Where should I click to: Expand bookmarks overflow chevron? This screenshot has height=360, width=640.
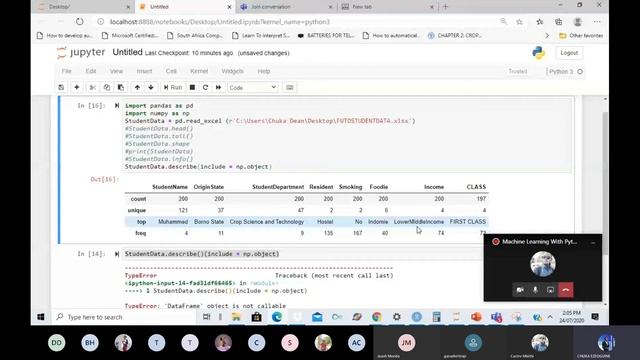click(x=547, y=36)
